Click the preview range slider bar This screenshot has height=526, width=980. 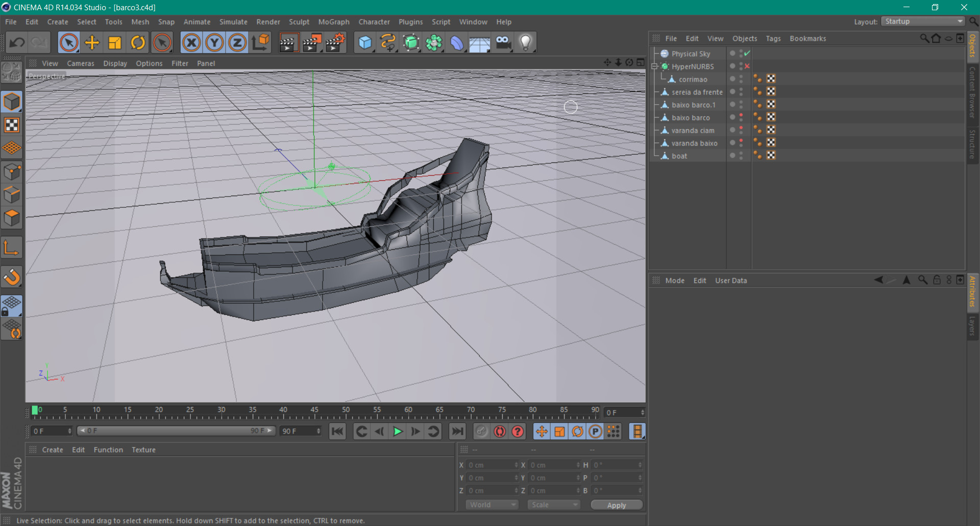pos(176,431)
